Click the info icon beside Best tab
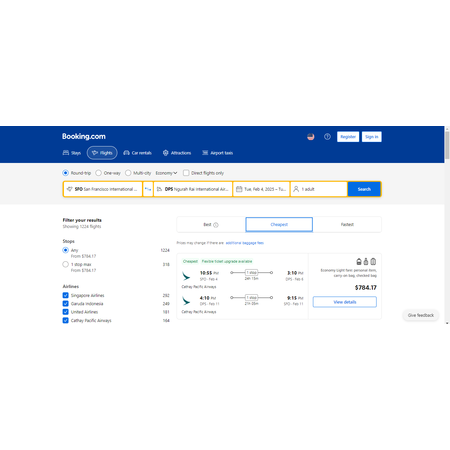Viewport: 450px width, 450px height. [x=216, y=225]
